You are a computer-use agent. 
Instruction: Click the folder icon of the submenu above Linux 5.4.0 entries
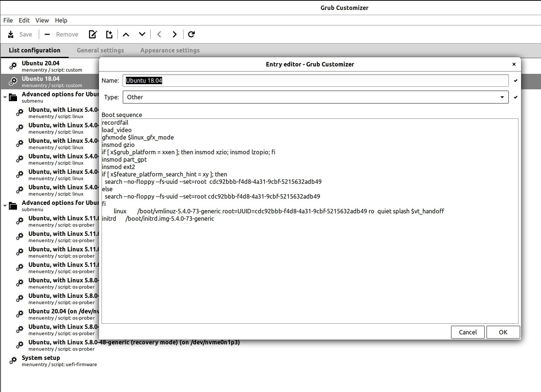pos(13,97)
